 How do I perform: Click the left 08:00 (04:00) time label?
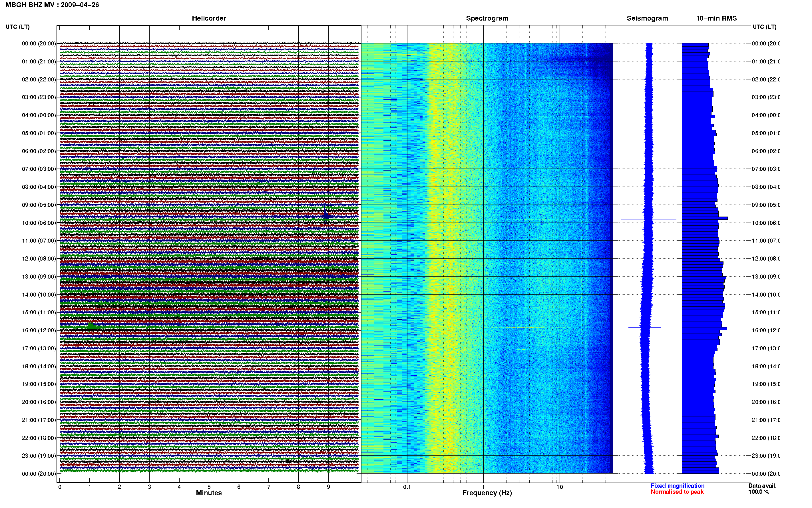coord(39,187)
